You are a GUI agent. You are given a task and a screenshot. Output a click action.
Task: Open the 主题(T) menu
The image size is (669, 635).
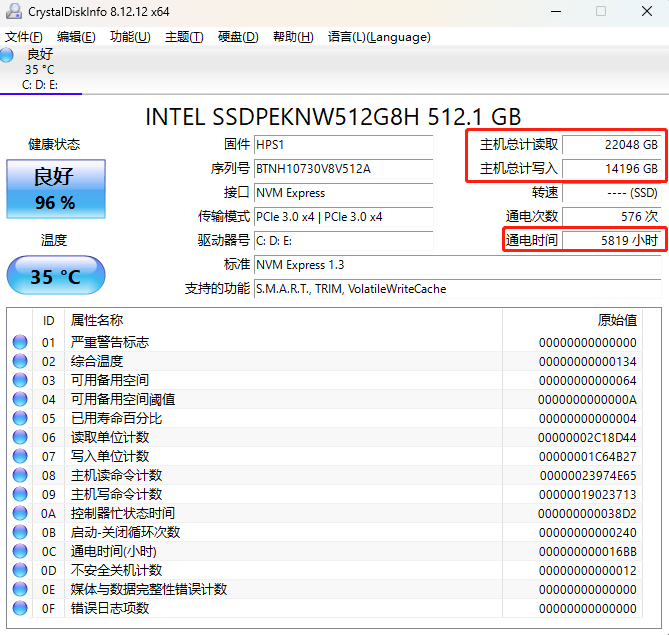[x=184, y=37]
